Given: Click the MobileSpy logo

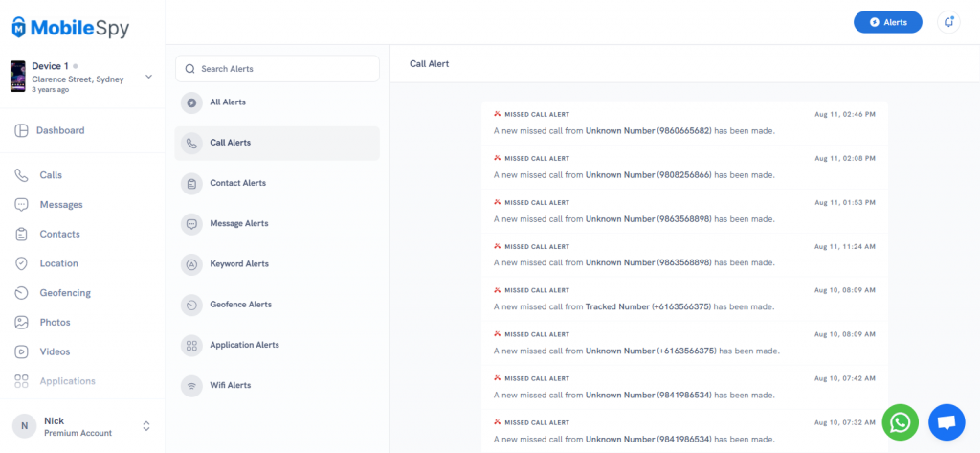Looking at the screenshot, I should (x=71, y=28).
